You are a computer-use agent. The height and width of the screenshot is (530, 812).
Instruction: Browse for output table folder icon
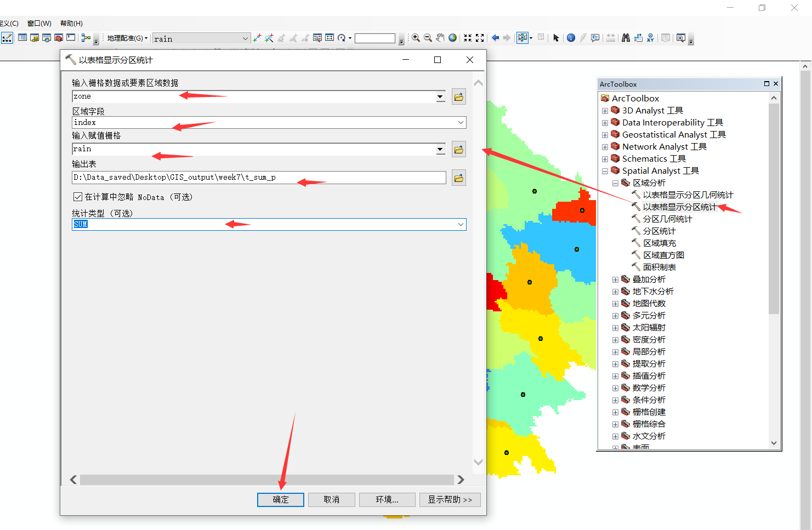[459, 178]
